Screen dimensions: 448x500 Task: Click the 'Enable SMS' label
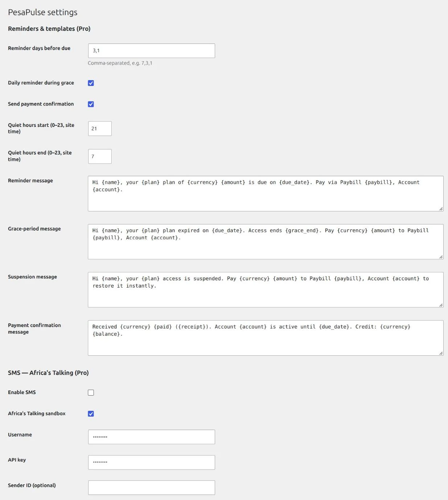[22, 392]
